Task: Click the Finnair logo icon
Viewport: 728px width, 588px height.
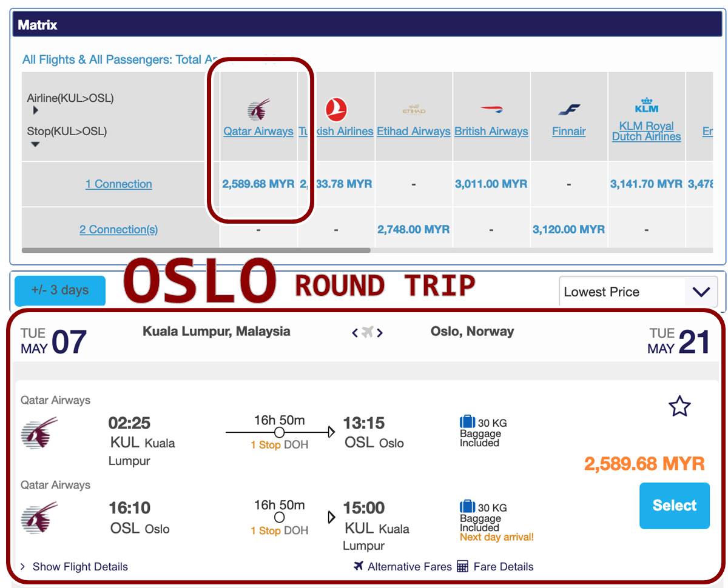Action: coord(569,110)
